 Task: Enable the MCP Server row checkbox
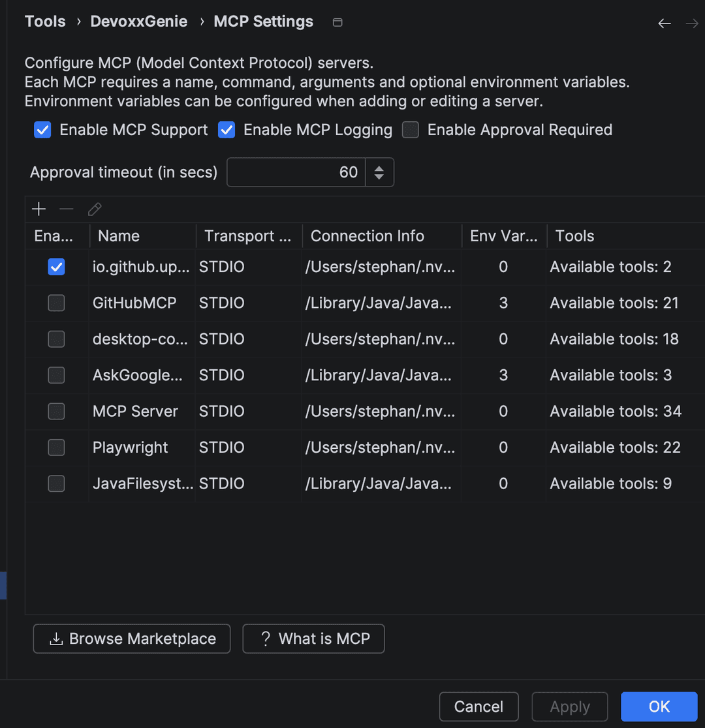(56, 412)
